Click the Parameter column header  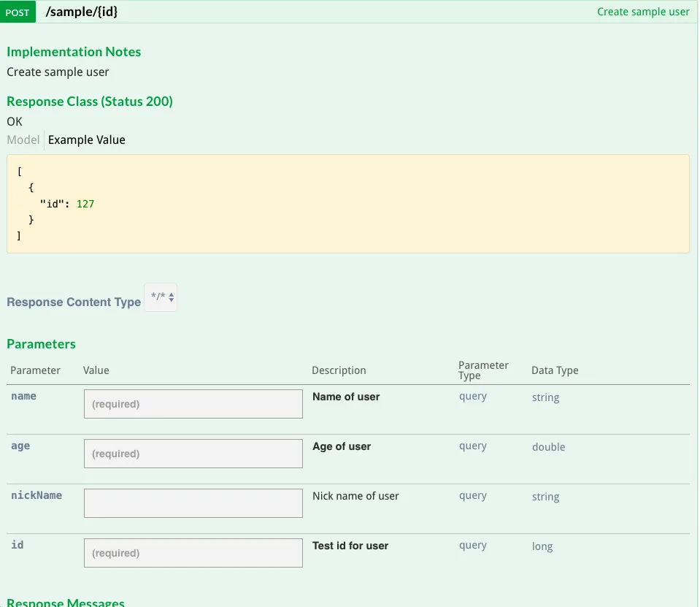click(x=35, y=370)
